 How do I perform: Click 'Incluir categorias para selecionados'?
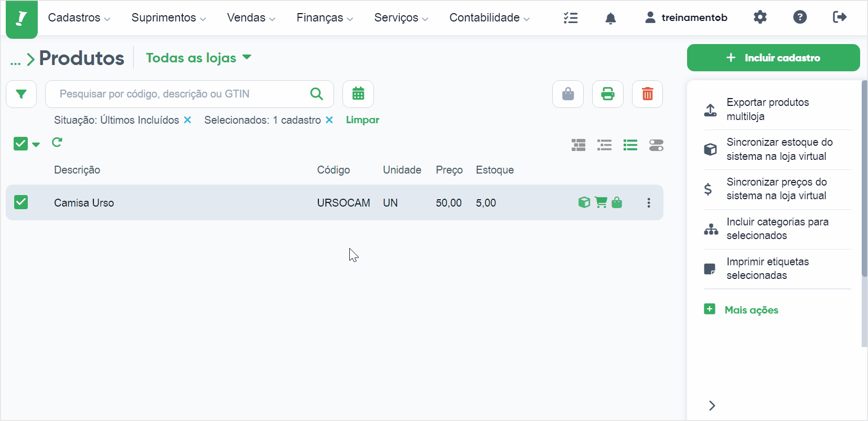click(x=777, y=229)
